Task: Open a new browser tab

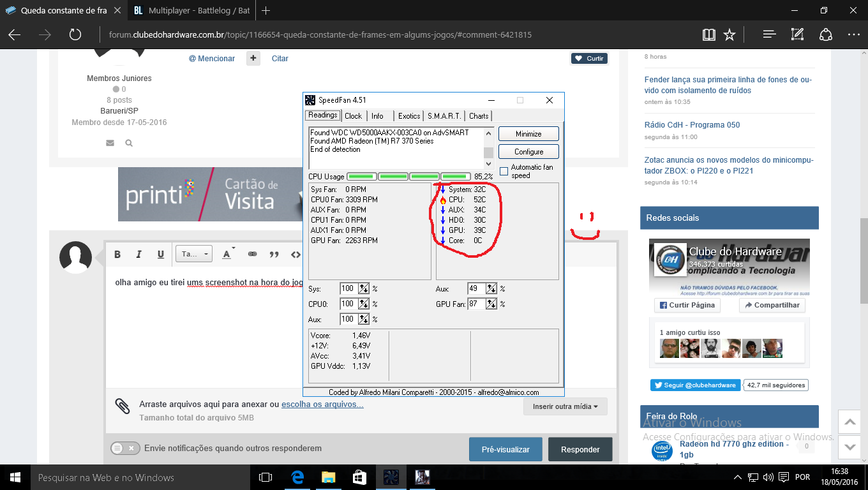Action: click(266, 10)
